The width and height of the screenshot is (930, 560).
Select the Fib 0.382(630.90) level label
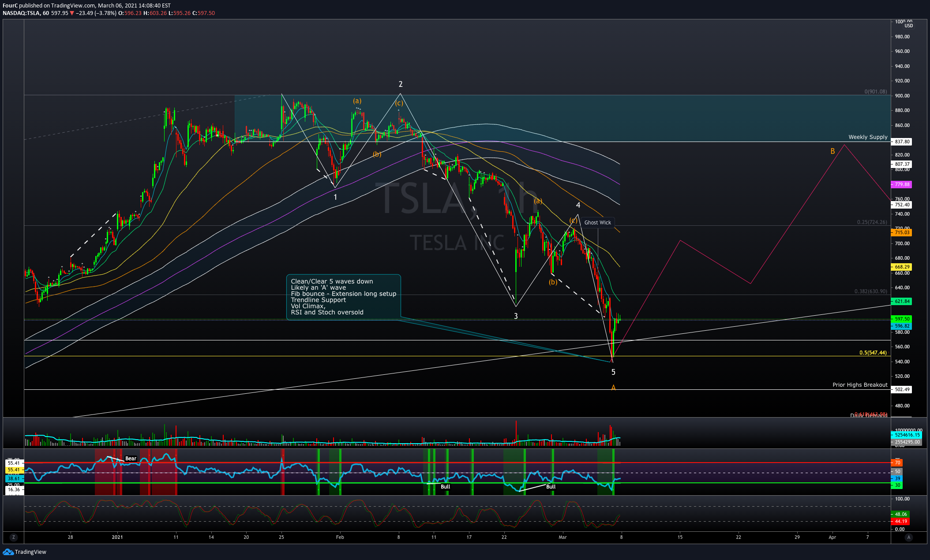point(871,291)
